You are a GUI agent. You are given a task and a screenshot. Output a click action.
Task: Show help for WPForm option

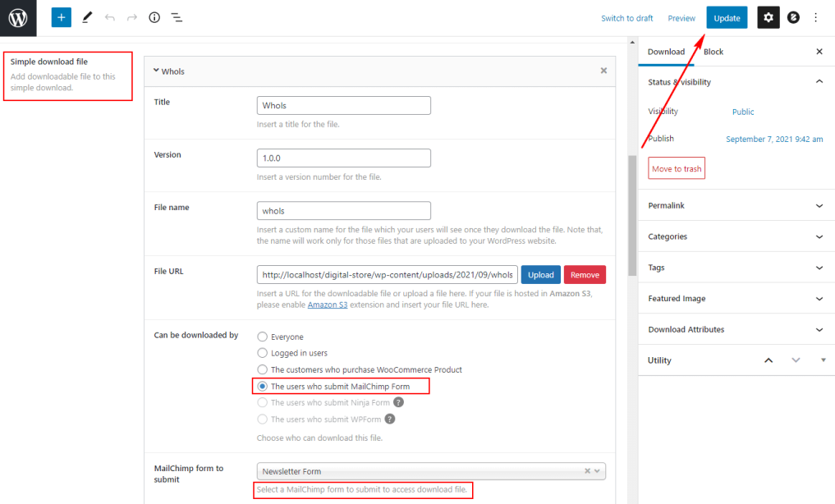[x=390, y=419]
